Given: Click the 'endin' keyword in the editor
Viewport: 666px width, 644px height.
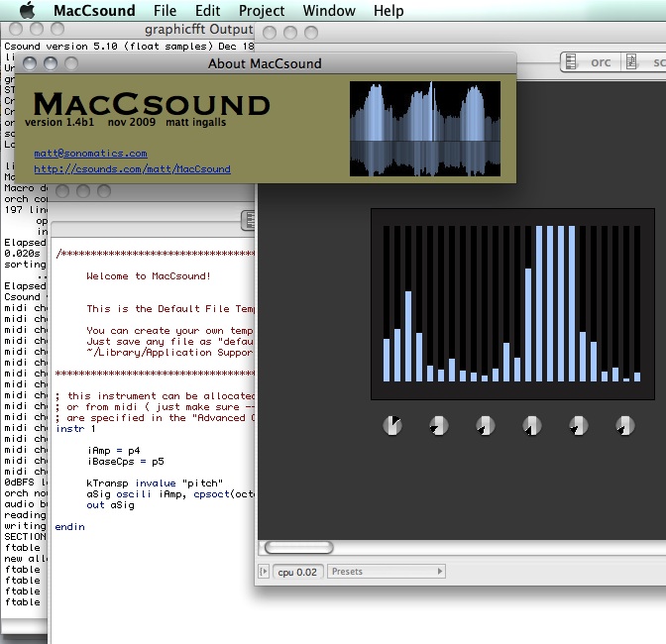Looking at the screenshot, I should click(x=70, y=526).
